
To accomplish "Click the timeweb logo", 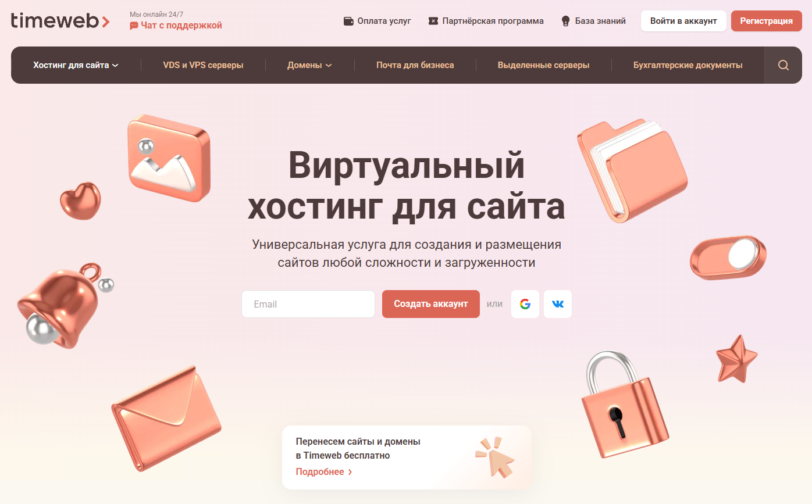I will point(60,21).
